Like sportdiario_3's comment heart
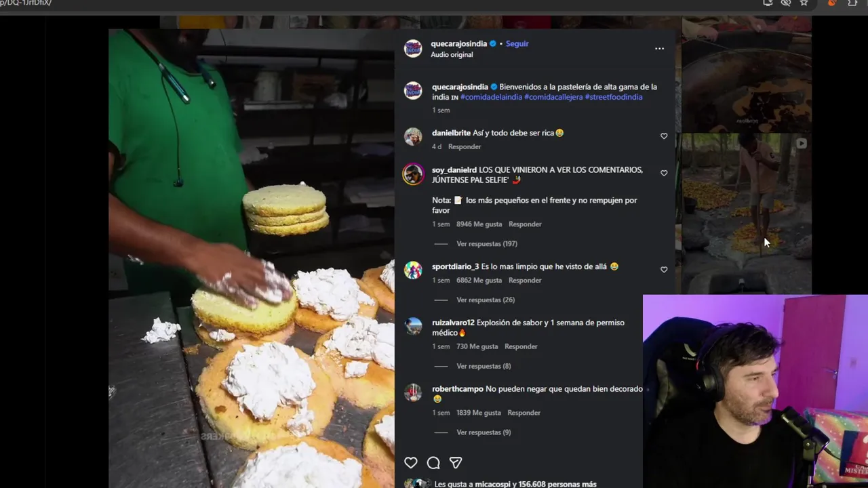This screenshot has height=488, width=868. pos(664,270)
